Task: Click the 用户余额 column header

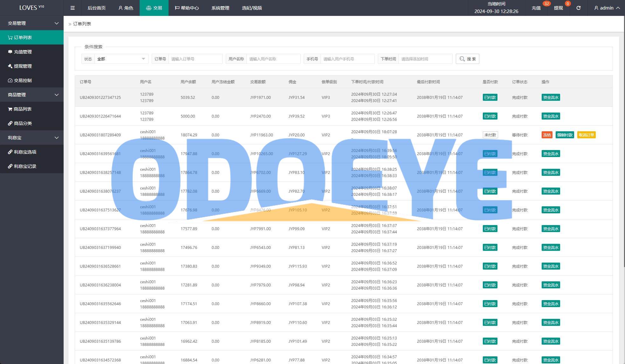Action: [188, 82]
